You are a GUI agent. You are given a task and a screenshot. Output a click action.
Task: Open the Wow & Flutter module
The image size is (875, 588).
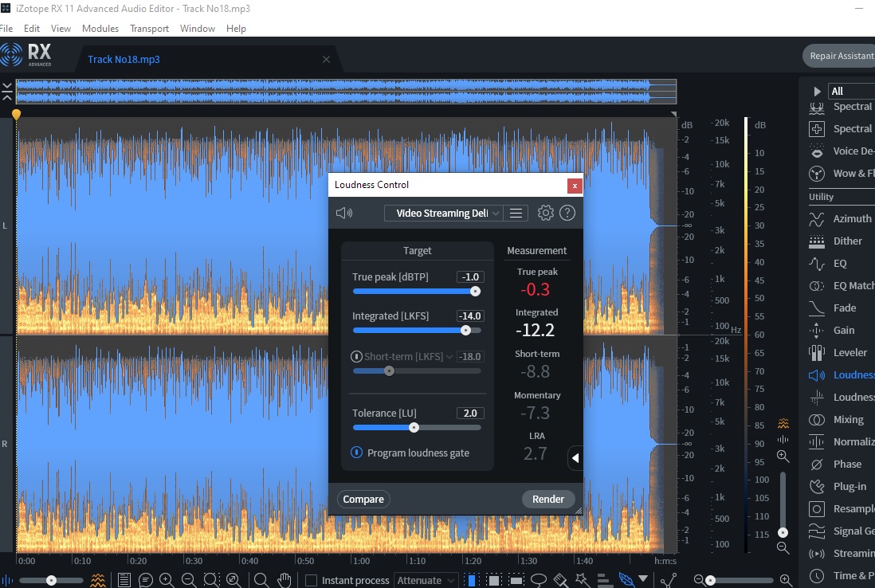pos(842,174)
